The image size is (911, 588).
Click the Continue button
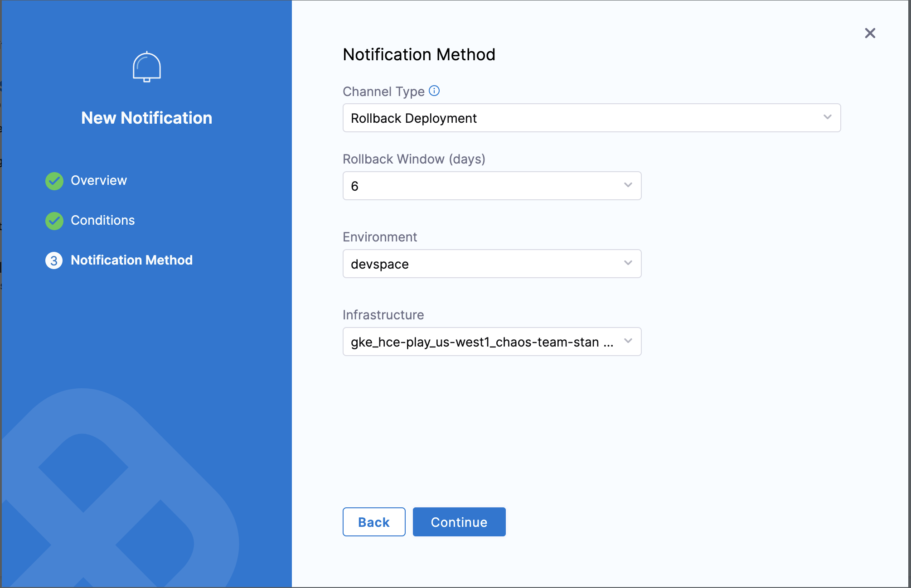(x=459, y=521)
